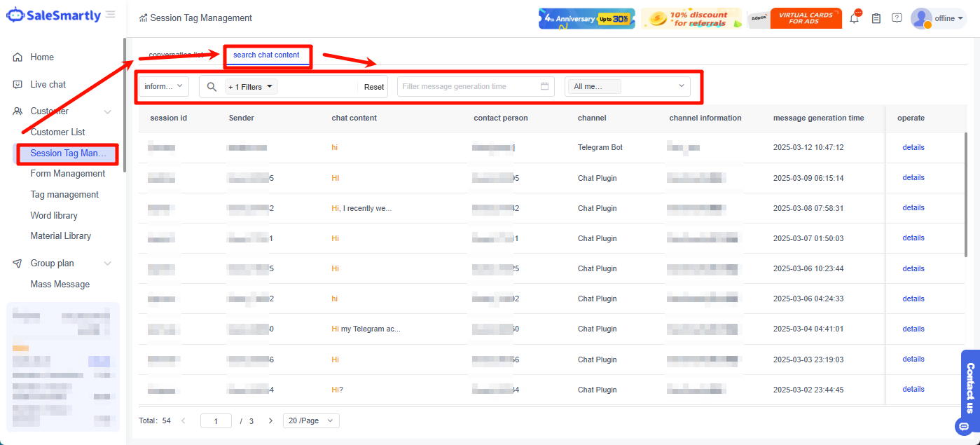The height and width of the screenshot is (445, 980).
Task: Open the clipboard task icon in header
Action: pos(876,19)
